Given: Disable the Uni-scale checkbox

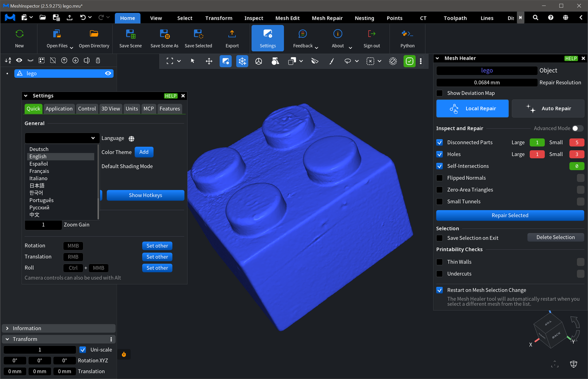Looking at the screenshot, I should coord(83,350).
